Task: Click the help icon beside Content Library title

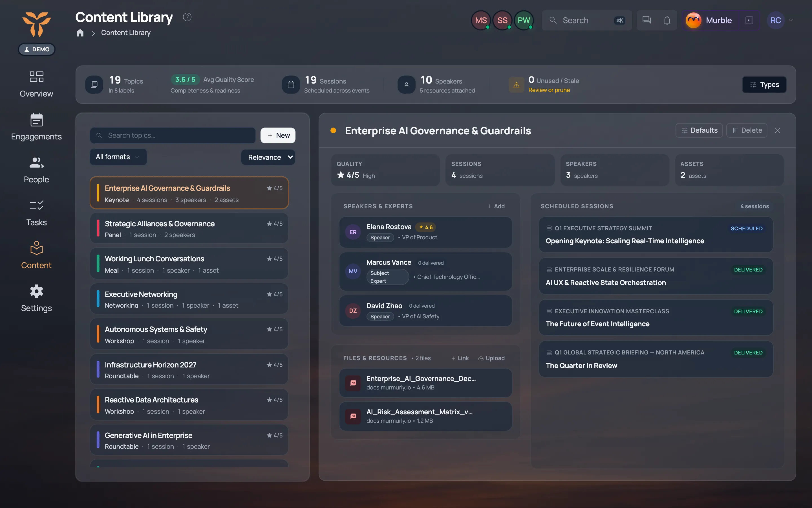Action: [x=187, y=17]
